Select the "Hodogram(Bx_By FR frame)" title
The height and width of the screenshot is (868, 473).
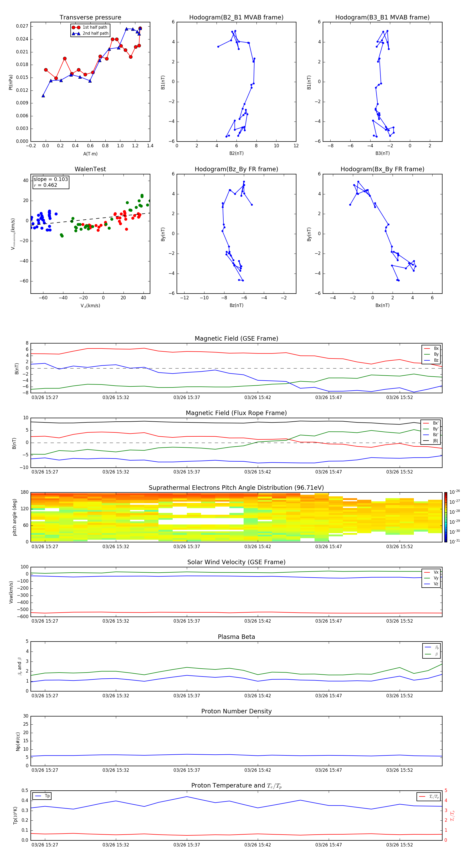pos(382,169)
